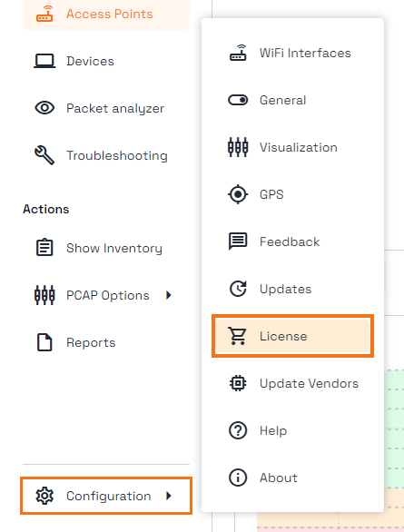The height and width of the screenshot is (532, 404).
Task: Click the WiFi Interfaces router icon
Action: [238, 53]
